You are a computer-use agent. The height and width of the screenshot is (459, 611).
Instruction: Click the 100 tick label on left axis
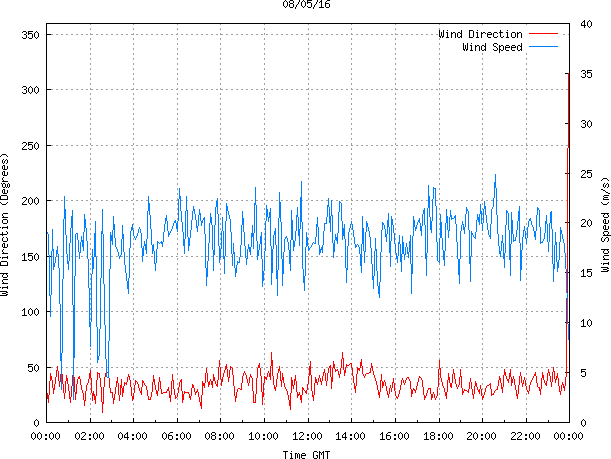click(x=30, y=312)
